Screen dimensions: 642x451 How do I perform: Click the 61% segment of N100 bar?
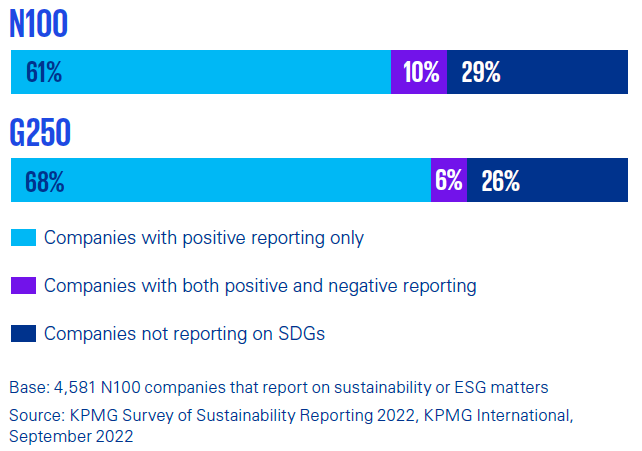(200, 72)
